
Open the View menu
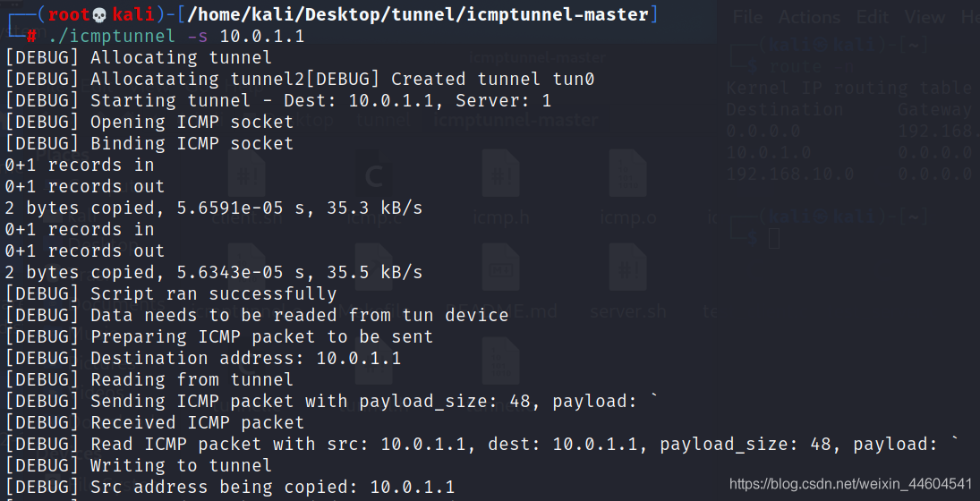click(925, 17)
